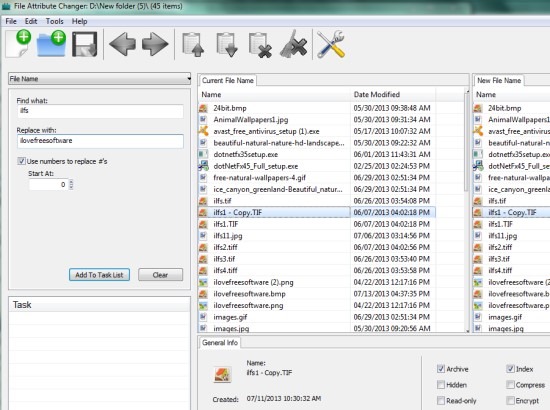Open the File Name mode dropdown
The height and width of the screenshot is (410, 550).
click(100, 79)
